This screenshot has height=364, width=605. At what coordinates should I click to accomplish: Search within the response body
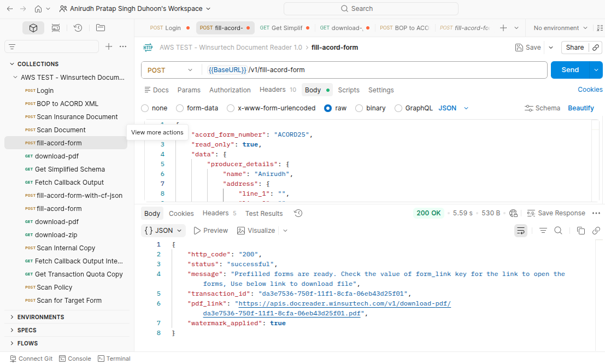click(x=558, y=231)
